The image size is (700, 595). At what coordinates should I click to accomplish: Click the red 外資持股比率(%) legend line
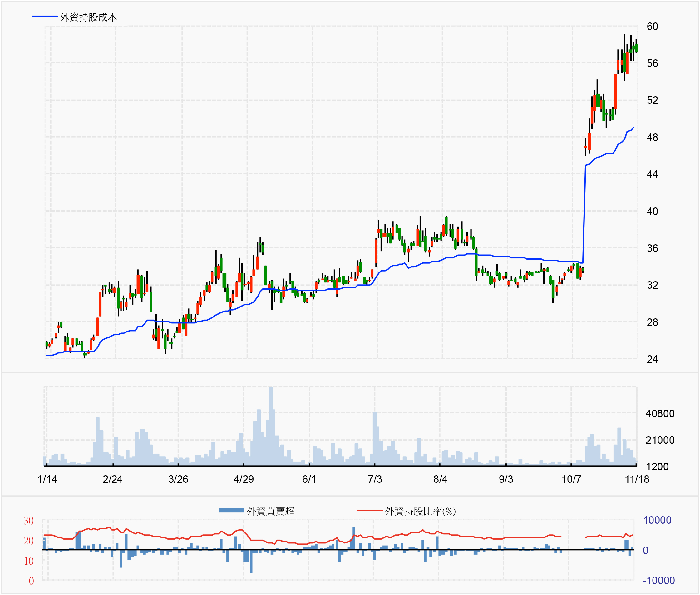click(369, 510)
